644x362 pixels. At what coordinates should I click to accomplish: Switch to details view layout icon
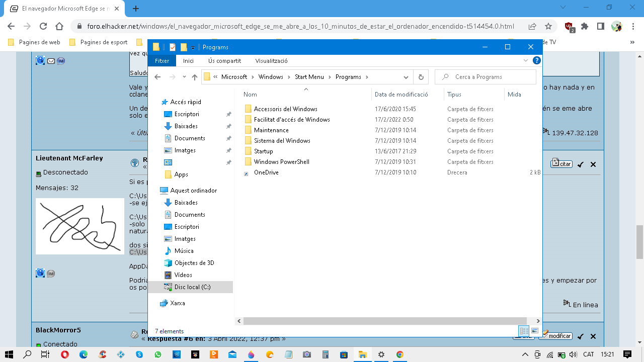coord(524,331)
